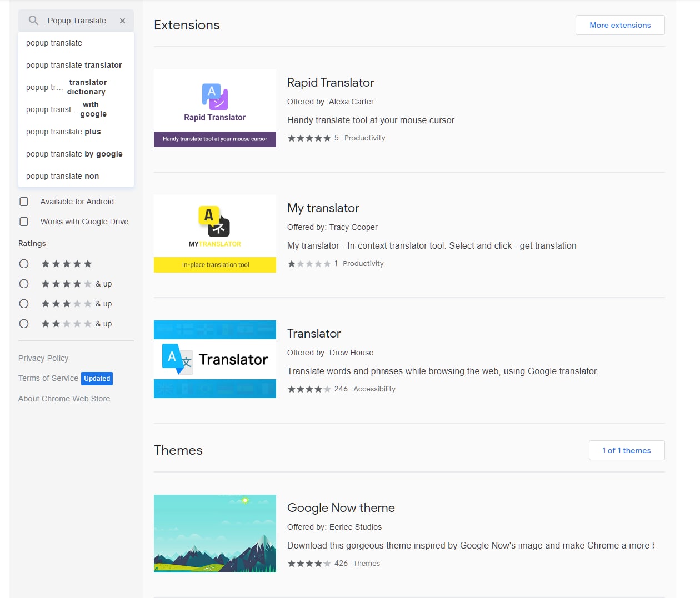Screen dimensions: 700x598
Task: Select suggestion 'popup translate non'
Action: [x=76, y=176]
